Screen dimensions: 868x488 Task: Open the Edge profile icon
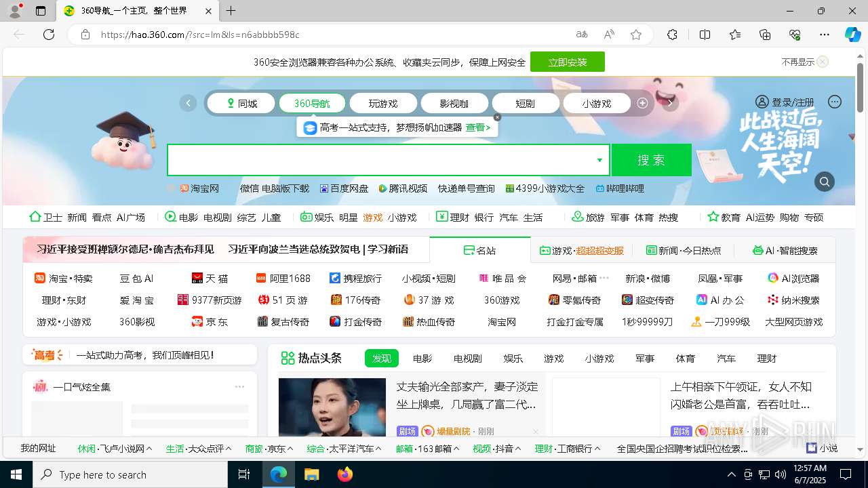(x=15, y=11)
